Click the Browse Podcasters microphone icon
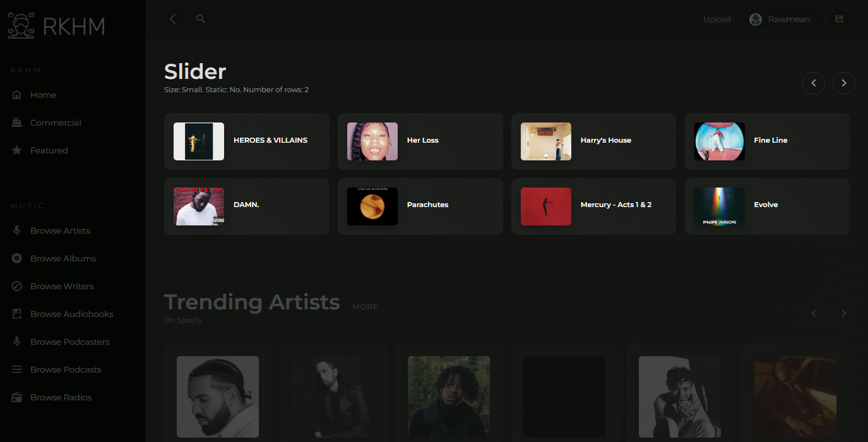This screenshot has width=868, height=442. click(17, 342)
